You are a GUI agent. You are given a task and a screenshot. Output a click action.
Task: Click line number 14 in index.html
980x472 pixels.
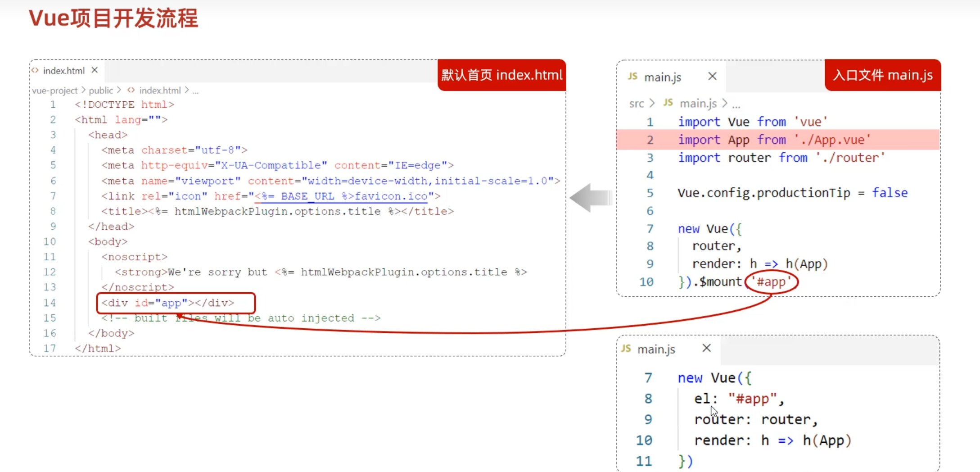[50, 303]
